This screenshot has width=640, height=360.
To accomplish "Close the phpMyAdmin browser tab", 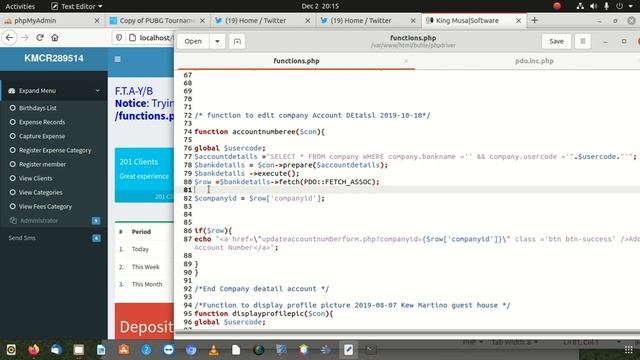I will point(97,20).
